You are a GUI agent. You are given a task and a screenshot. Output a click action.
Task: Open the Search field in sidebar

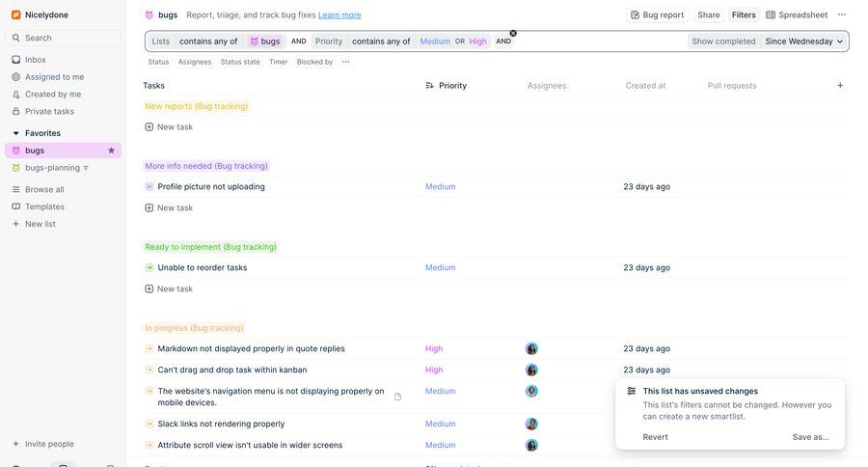63,38
